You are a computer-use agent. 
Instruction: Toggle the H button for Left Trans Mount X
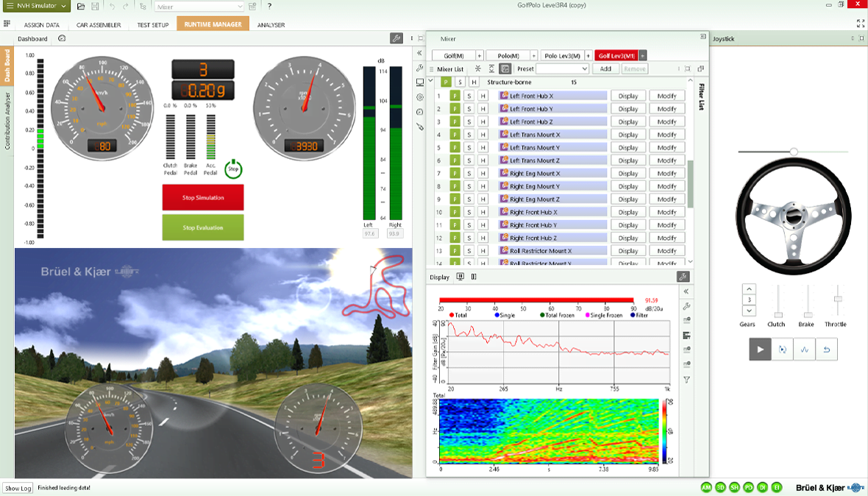483,135
